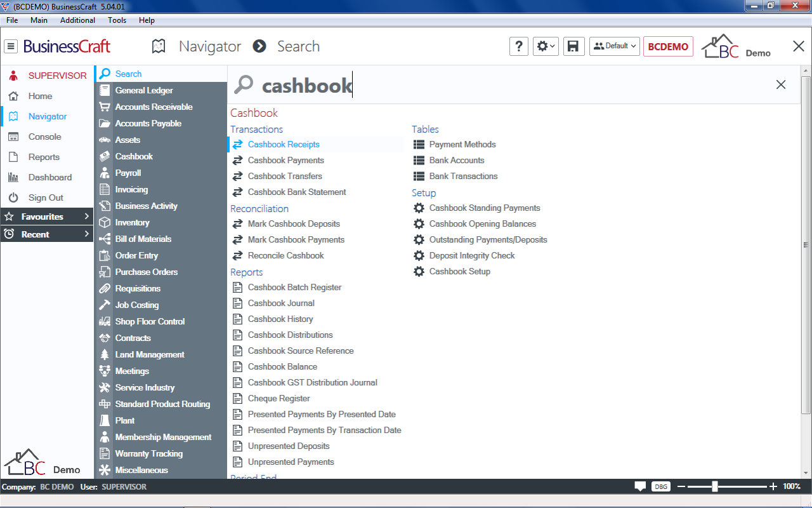Image resolution: width=812 pixels, height=508 pixels.
Task: Close the Navigator panel with the header X
Action: [x=799, y=46]
